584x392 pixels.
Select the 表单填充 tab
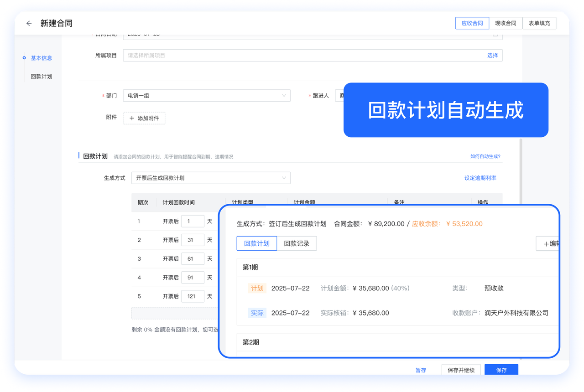[539, 23]
